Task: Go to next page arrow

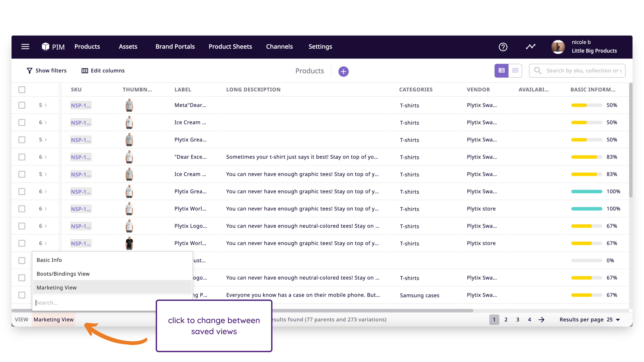Action: 541,320
